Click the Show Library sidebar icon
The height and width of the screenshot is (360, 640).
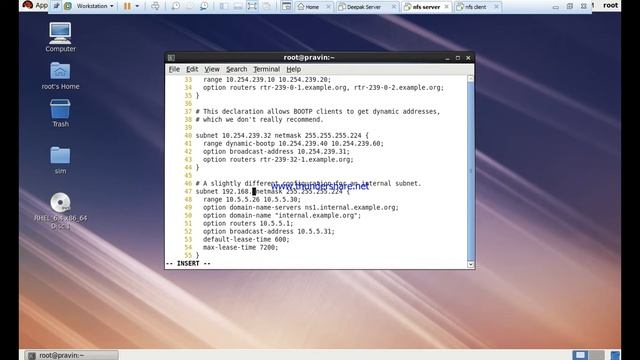224,6
